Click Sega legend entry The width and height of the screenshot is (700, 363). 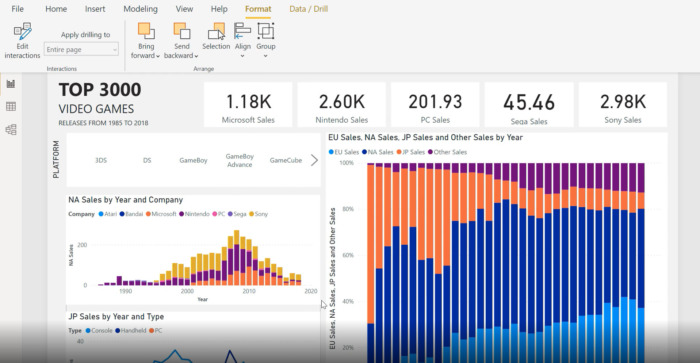(237, 214)
